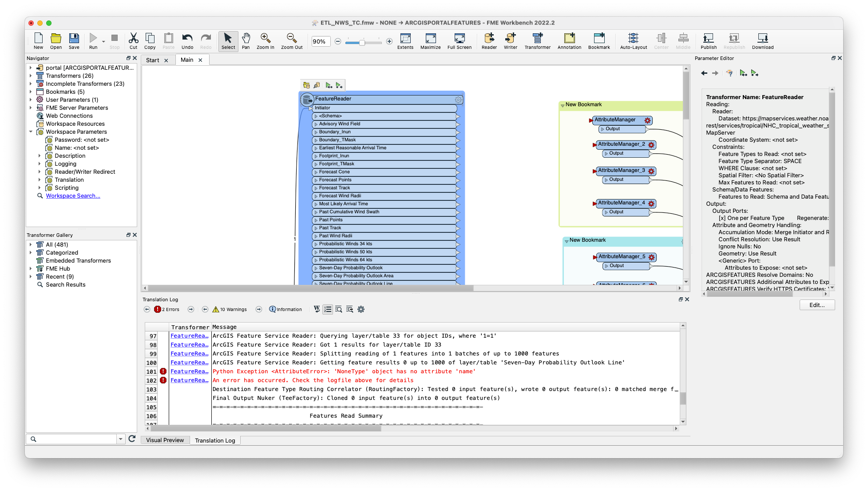The image size is (868, 491).
Task: Apply Auto-Layout to the workspace
Action: point(634,41)
